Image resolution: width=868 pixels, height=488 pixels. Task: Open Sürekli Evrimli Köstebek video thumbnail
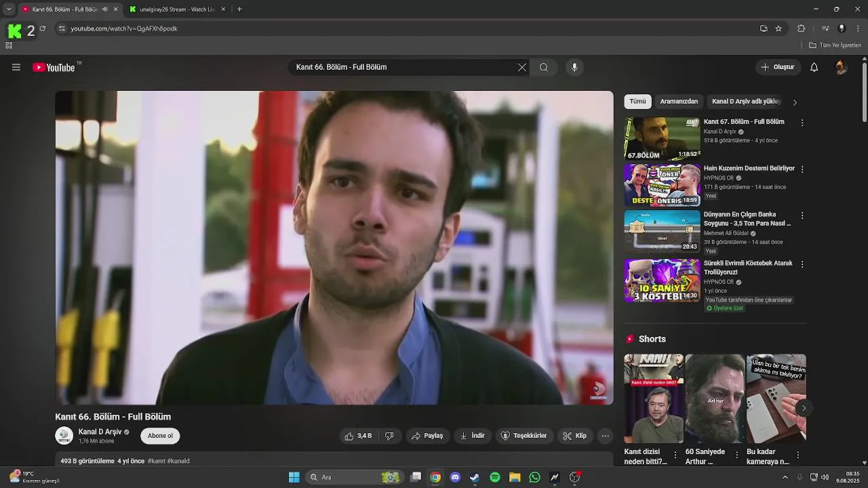[662, 281]
